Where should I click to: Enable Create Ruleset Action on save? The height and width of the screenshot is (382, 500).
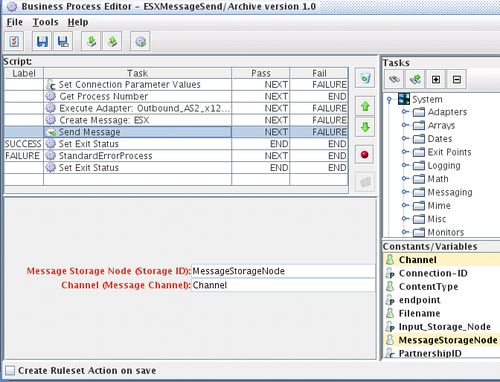[10, 370]
